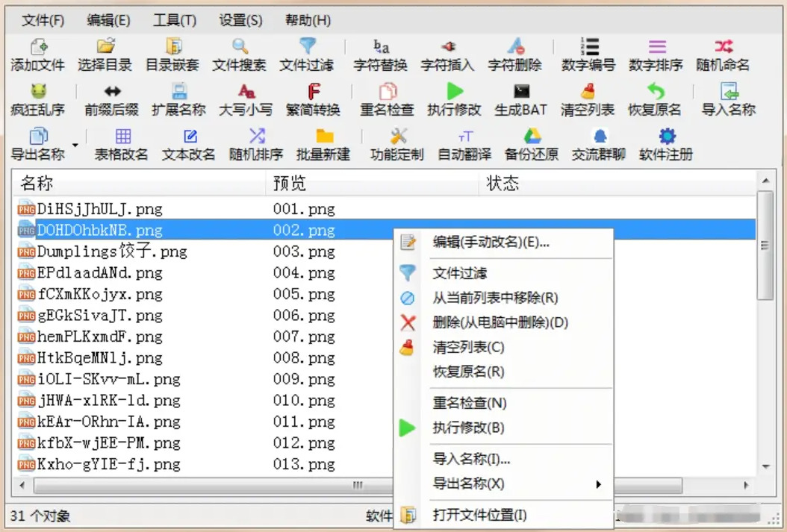787x532 pixels.
Task: Click the 随机命名 shuffle icon
Action: [723, 46]
